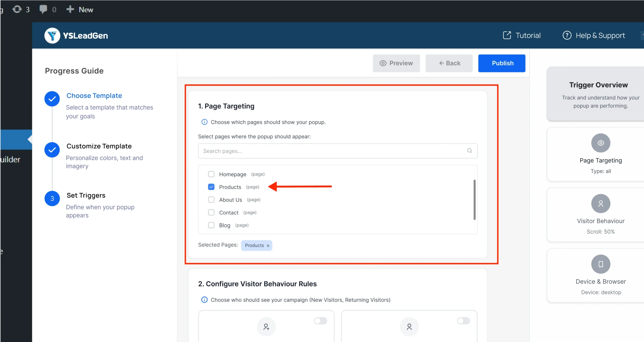Click the Page Targeting eye icon in overview
Image resolution: width=644 pixels, height=342 pixels.
coord(600,143)
